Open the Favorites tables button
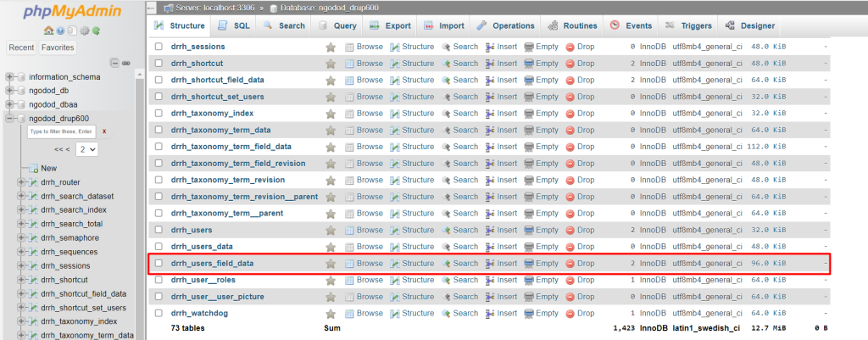868x340 pixels. coord(58,47)
